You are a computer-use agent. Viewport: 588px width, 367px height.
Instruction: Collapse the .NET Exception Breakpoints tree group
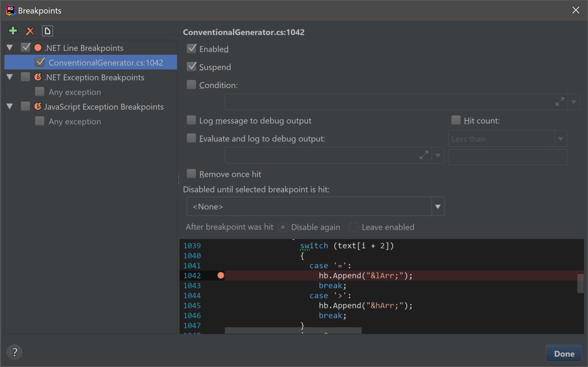10,77
